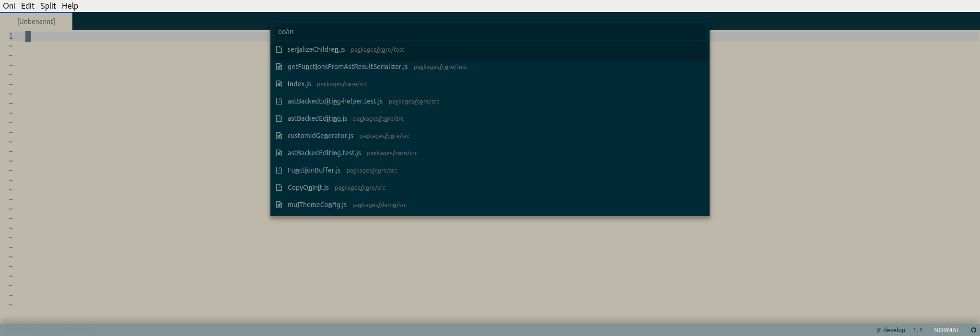Viewport: 980px width, 336px height.
Task: Click file icon beside getFunctionsFromAstResultSerializer.js
Action: point(279,67)
